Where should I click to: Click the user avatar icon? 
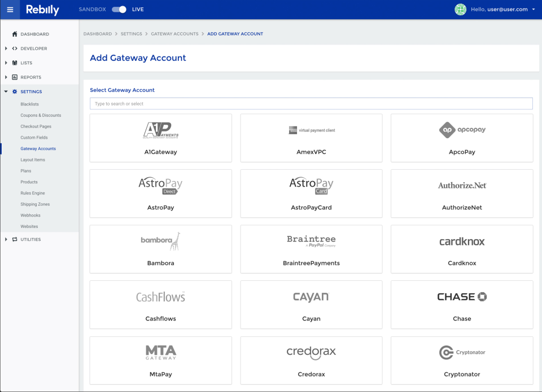coord(461,10)
